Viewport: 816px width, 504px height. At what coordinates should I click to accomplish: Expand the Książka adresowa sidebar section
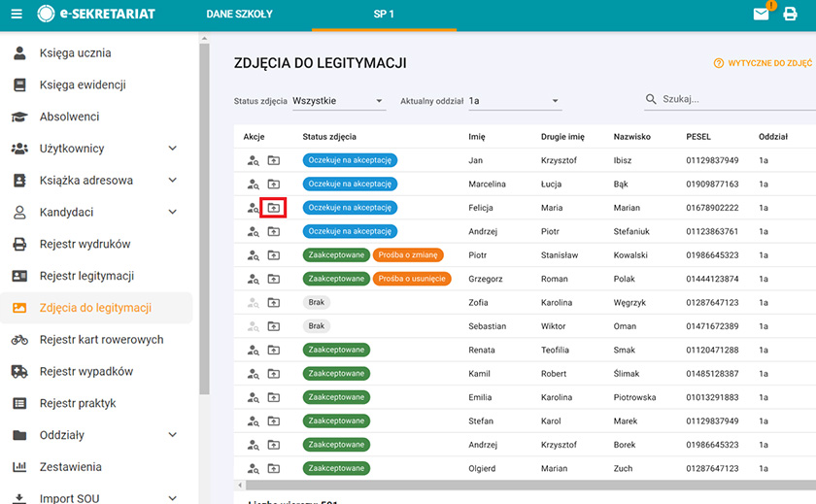[x=173, y=181]
